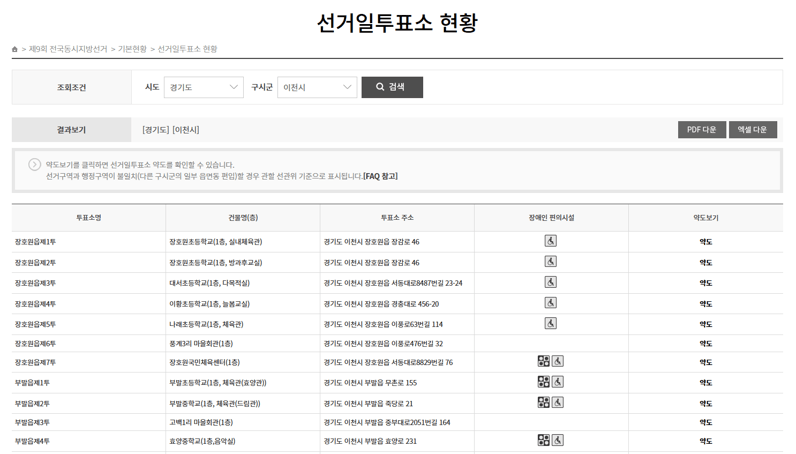Select polling place name 장호원읍제1투
Image resolution: width=796 pixels, height=454 pixels.
tap(36, 242)
